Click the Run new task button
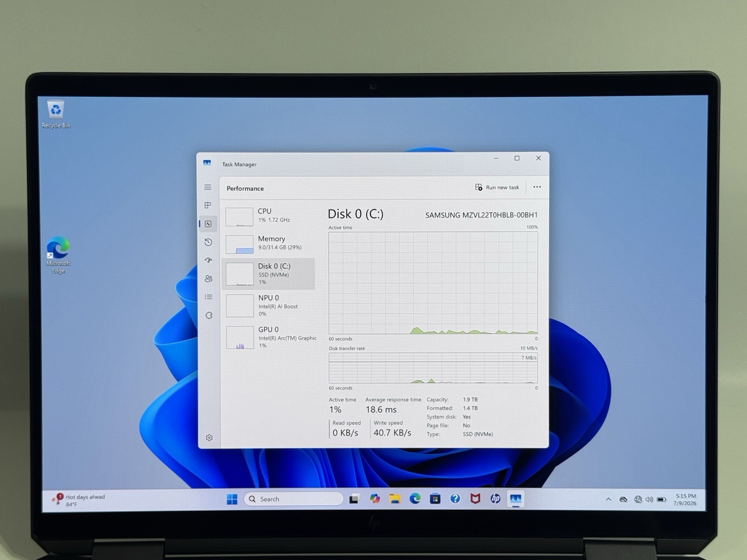Image resolution: width=747 pixels, height=560 pixels. pos(497,187)
